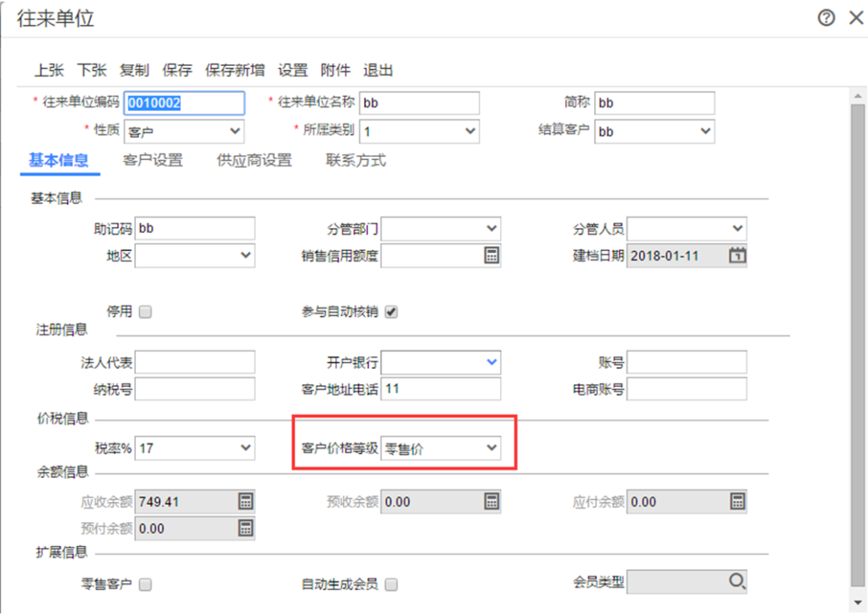Viewport: 868px width, 615px height.
Task: Open 附件 from the toolbar
Action: [335, 70]
